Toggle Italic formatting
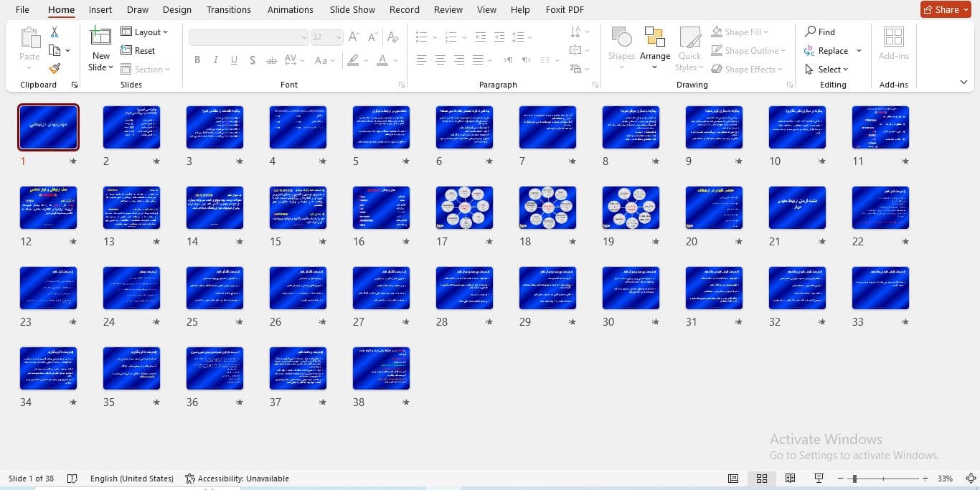Image resolution: width=980 pixels, height=490 pixels. tap(216, 60)
